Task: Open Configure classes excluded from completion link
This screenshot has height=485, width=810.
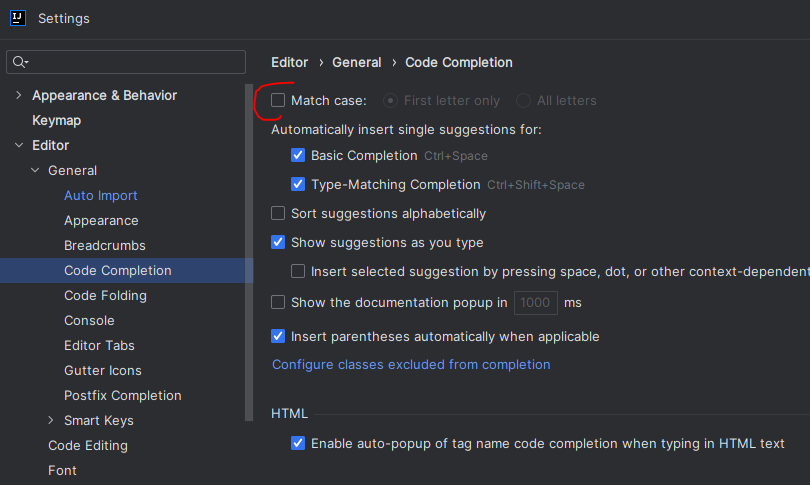Action: pyautogui.click(x=411, y=365)
